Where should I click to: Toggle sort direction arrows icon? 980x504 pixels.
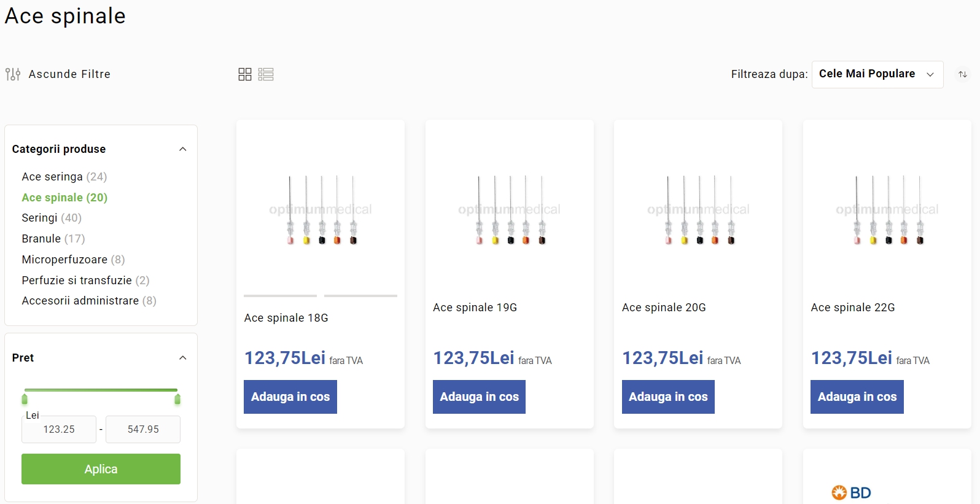(963, 74)
